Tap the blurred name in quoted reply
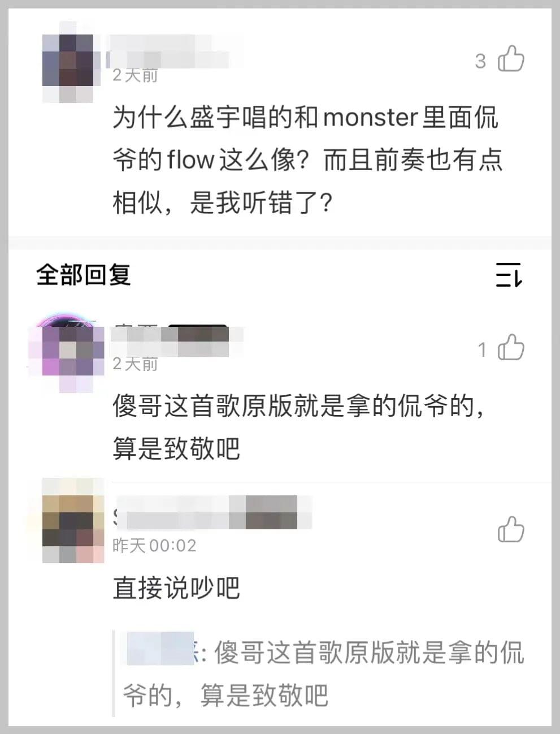Viewport: 560px width, 734px height. (160, 648)
